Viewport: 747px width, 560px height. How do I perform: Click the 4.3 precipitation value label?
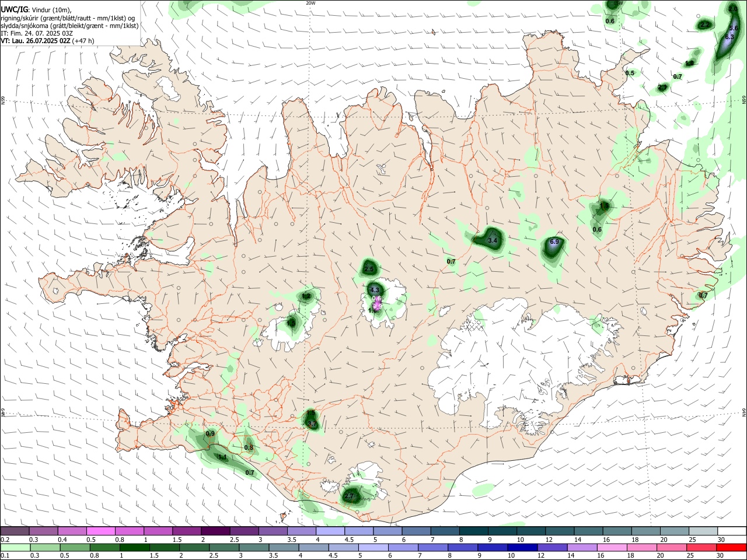pyautogui.click(x=375, y=290)
